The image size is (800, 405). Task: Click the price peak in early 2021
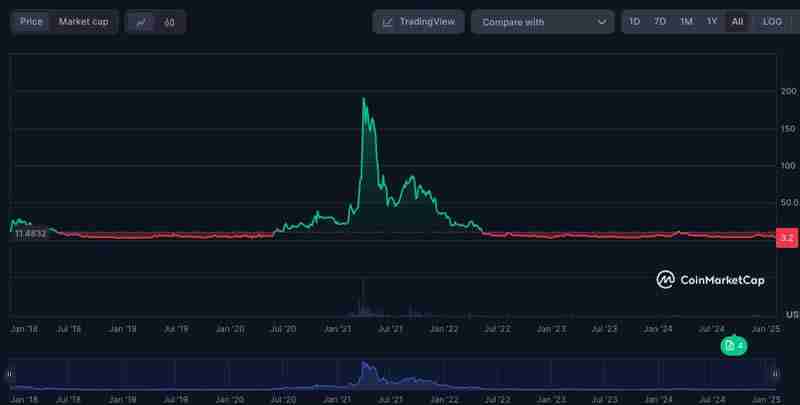click(x=364, y=99)
